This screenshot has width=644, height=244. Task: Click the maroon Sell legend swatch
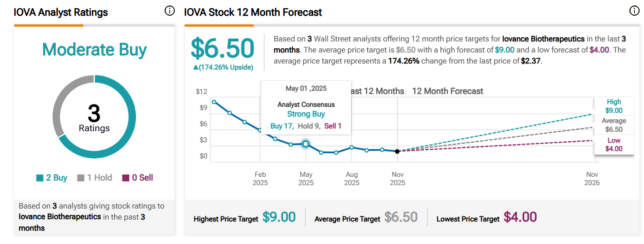click(126, 178)
